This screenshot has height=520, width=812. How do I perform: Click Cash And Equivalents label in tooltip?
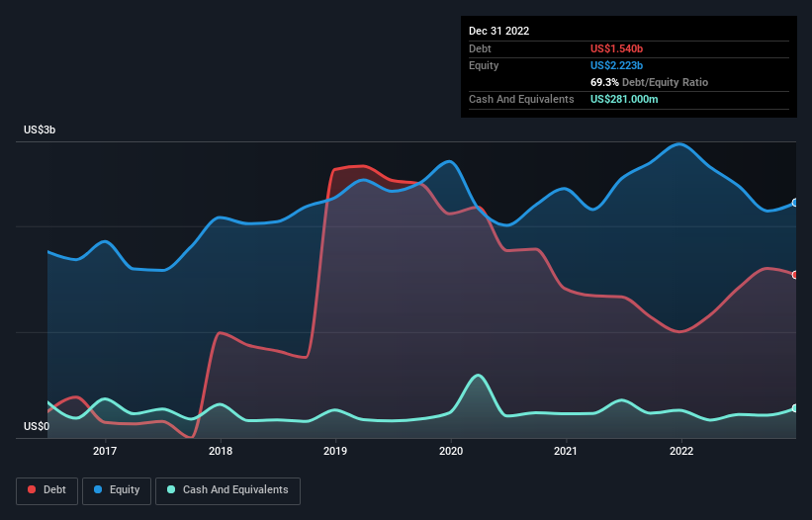[521, 99]
